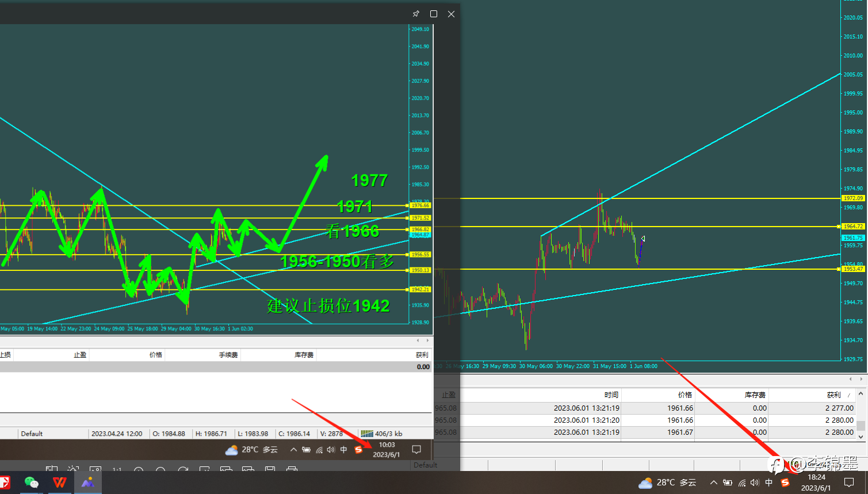
Task: Click the 2 277.00 profit cell
Action: coord(839,408)
